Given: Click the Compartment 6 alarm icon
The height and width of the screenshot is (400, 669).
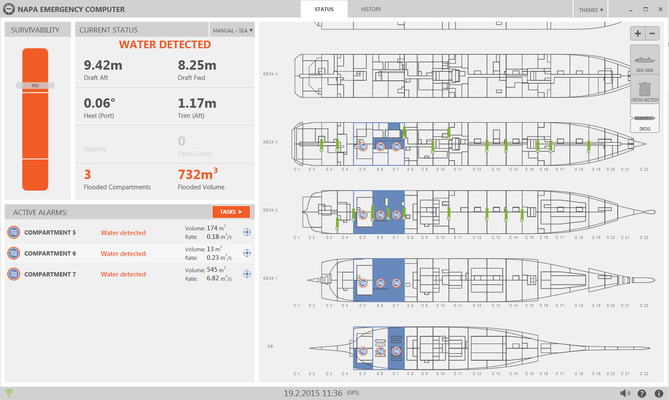Looking at the screenshot, I should point(14,253).
